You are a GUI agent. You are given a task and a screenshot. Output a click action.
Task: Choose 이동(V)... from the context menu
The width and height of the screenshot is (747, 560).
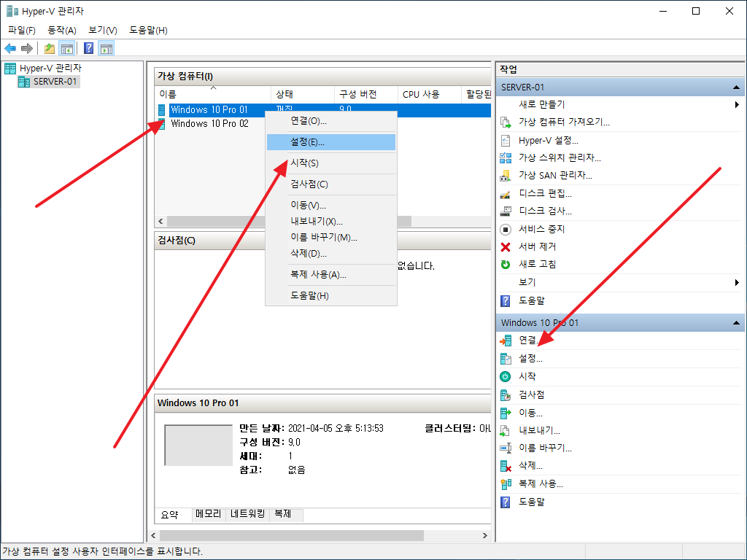point(331,205)
